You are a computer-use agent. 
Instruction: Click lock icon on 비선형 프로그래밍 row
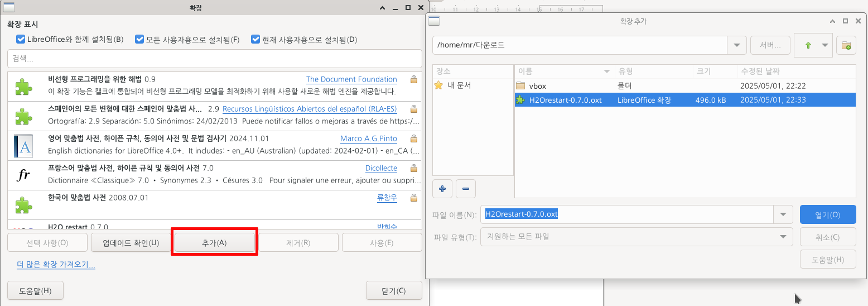[414, 79]
